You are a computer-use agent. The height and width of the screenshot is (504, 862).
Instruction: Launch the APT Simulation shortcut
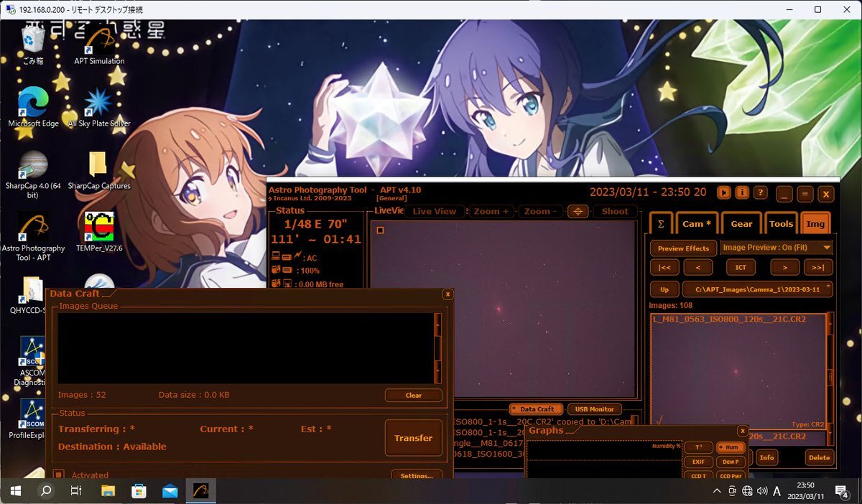99,46
